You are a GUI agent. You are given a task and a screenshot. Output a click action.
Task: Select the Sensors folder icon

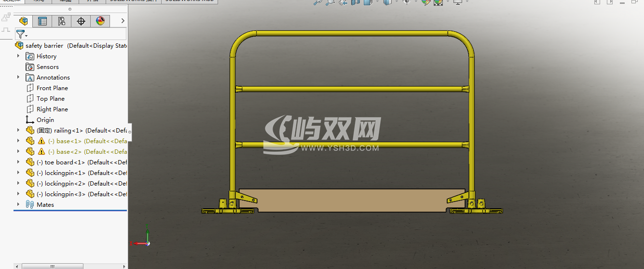click(30, 67)
